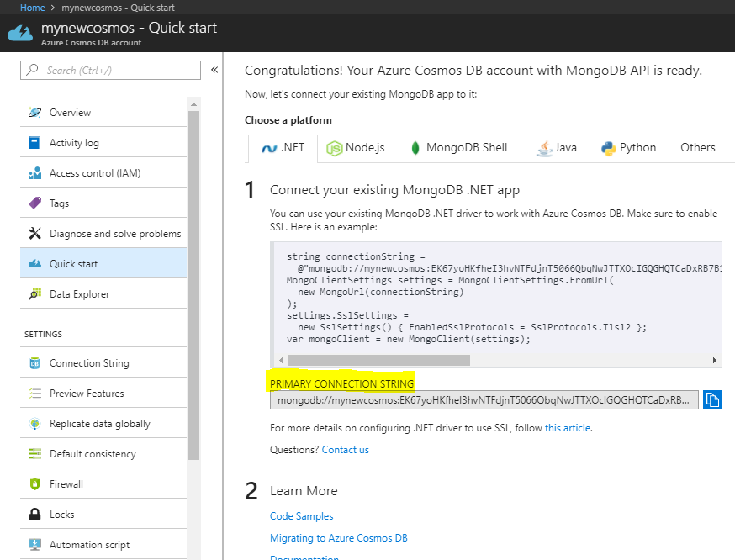The width and height of the screenshot is (735, 560).
Task: Click the search magnifier icon
Action: coord(32,70)
